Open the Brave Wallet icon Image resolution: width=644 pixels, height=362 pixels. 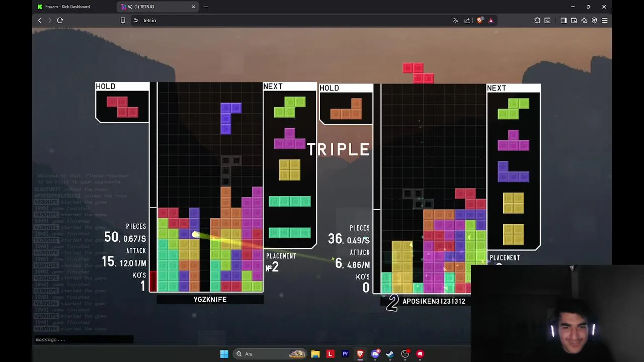pyautogui.click(x=574, y=20)
